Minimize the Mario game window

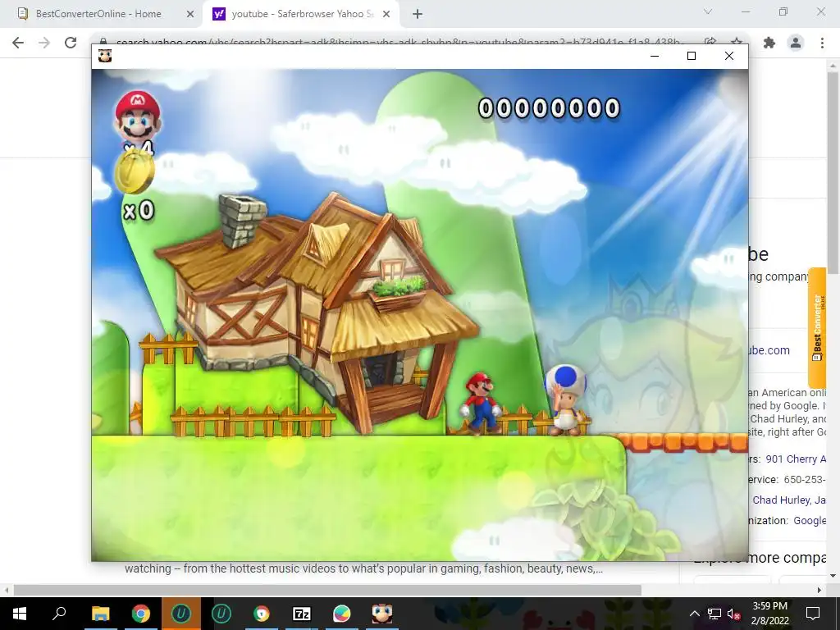tap(654, 56)
